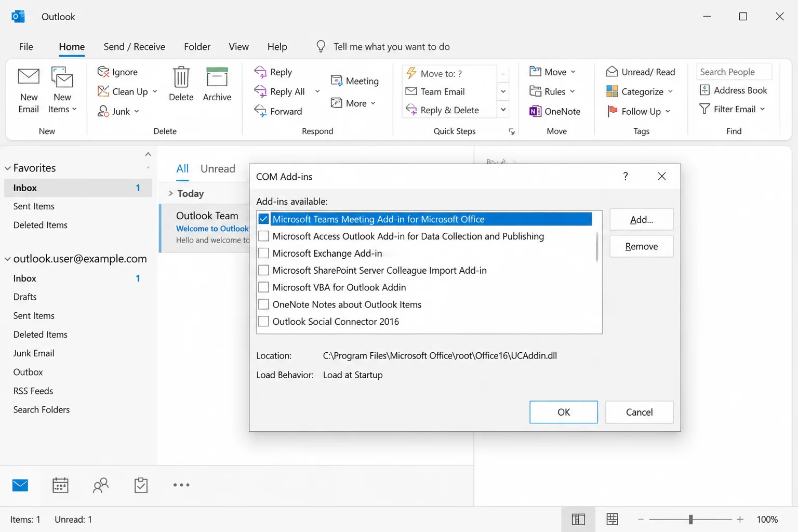
Task: Click the dialog help question mark
Action: point(626,176)
